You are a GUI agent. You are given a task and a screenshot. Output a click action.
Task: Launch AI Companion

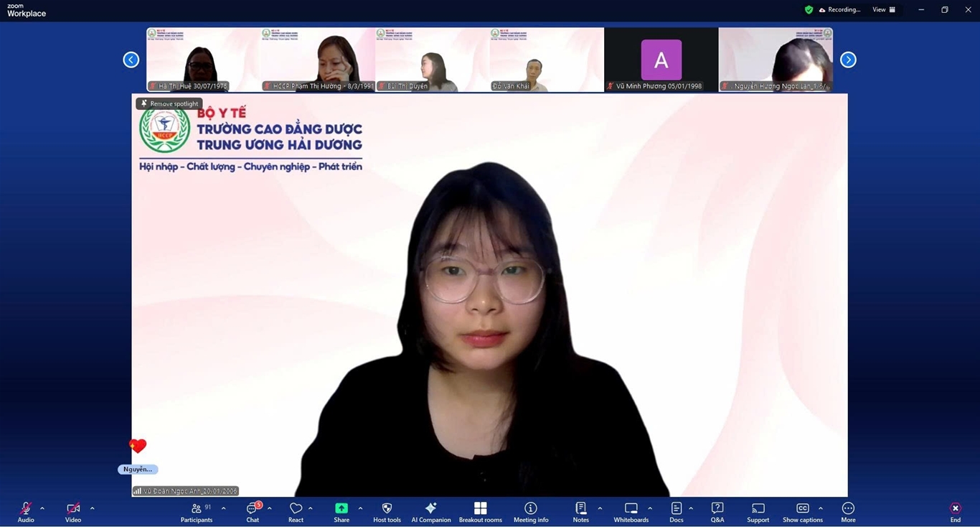pyautogui.click(x=430, y=512)
